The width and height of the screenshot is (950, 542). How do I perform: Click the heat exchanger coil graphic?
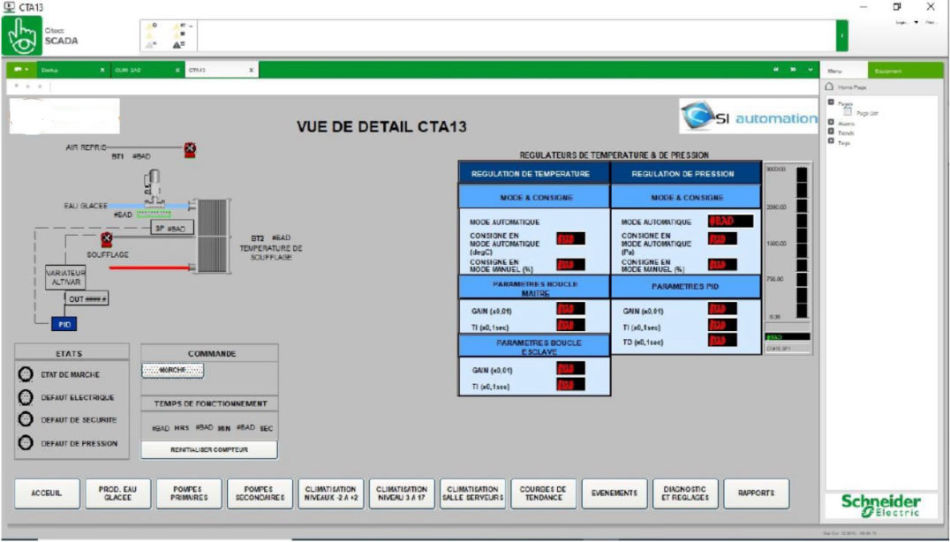(212, 234)
